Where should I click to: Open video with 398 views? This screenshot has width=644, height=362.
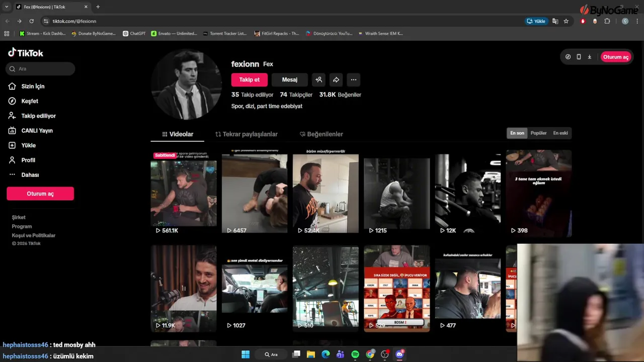pyautogui.click(x=539, y=193)
